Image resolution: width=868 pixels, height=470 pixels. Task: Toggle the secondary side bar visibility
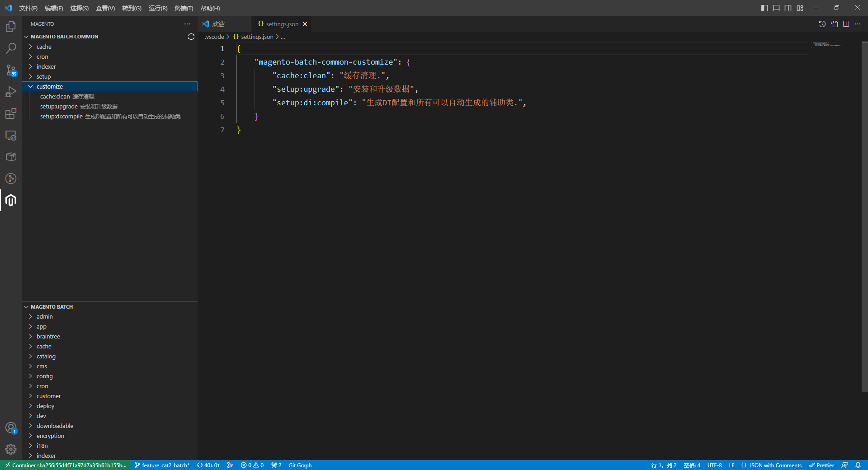point(788,8)
